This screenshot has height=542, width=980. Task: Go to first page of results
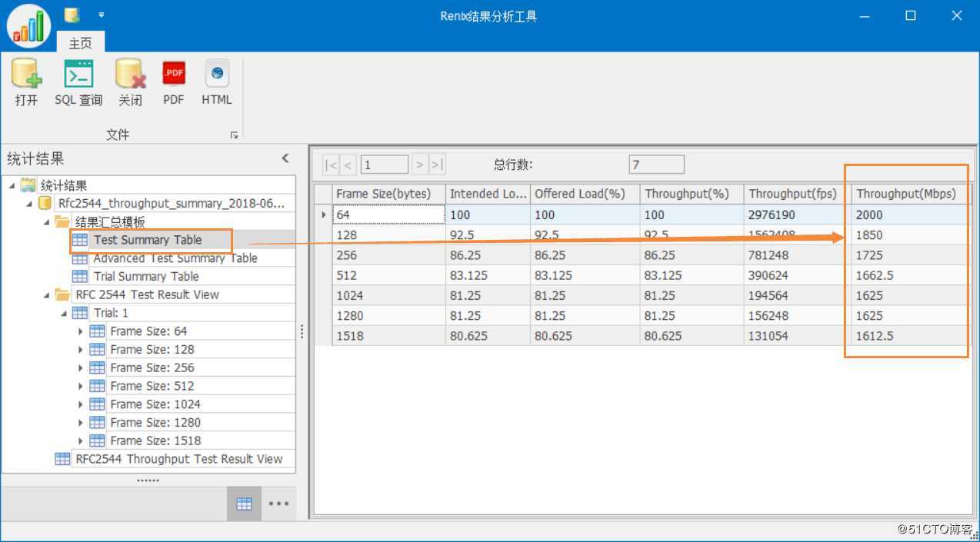coord(331,165)
